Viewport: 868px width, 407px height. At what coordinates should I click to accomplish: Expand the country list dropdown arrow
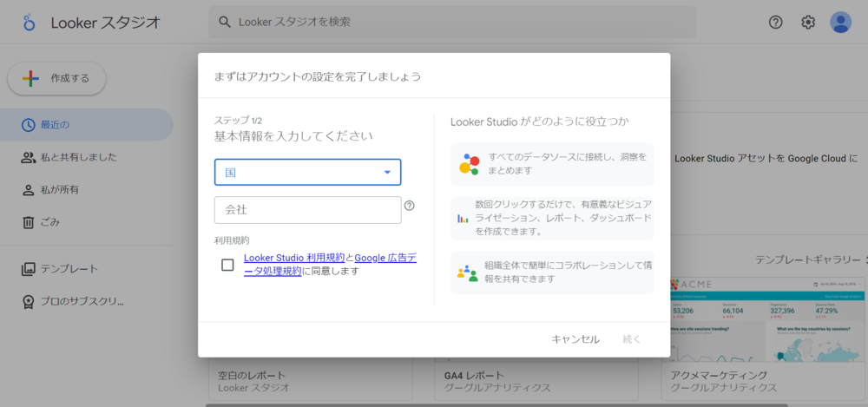point(387,172)
